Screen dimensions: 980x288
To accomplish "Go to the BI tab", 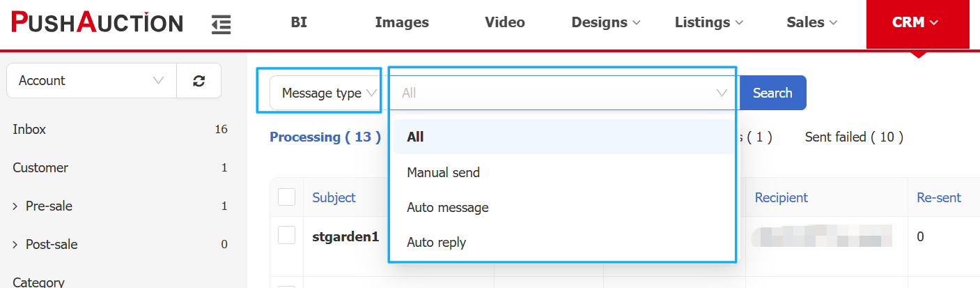I will [x=299, y=23].
